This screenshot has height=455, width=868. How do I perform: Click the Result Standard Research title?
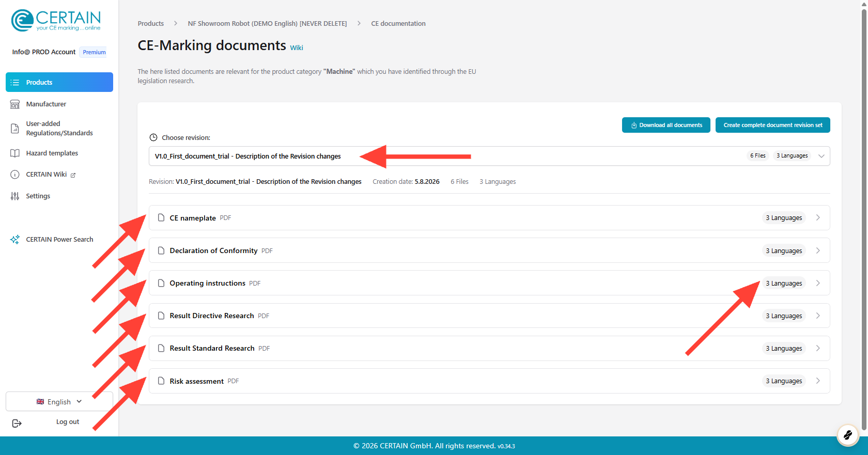[212, 348]
